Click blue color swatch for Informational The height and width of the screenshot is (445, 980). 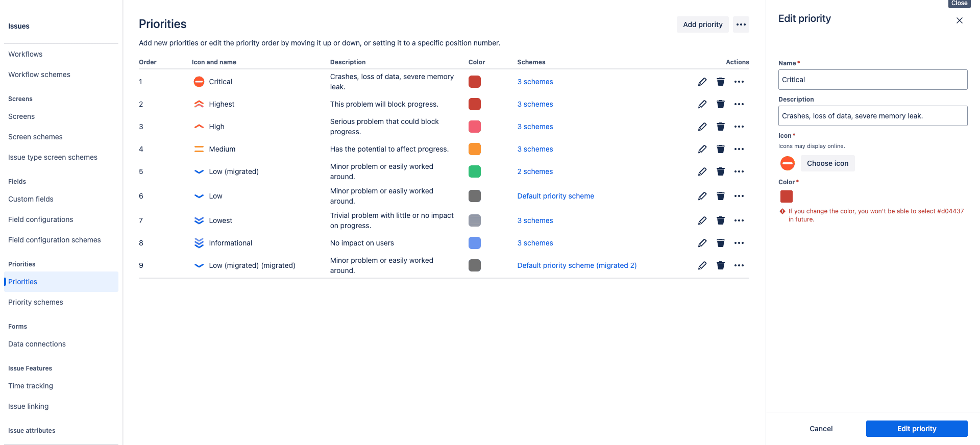click(x=475, y=243)
